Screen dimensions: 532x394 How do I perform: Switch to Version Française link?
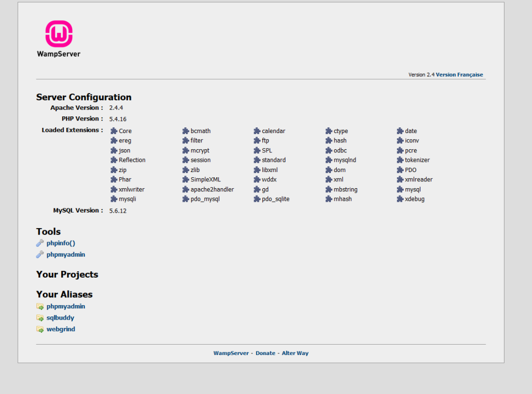(459, 75)
